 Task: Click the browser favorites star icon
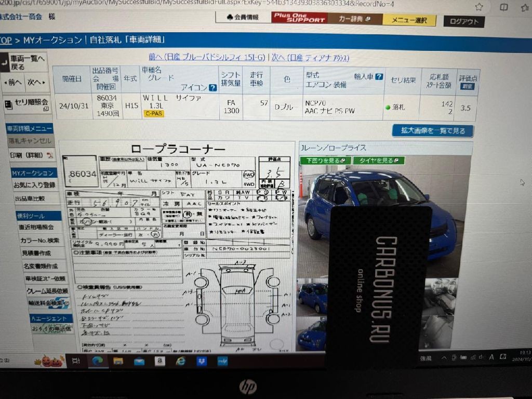coord(479,6)
